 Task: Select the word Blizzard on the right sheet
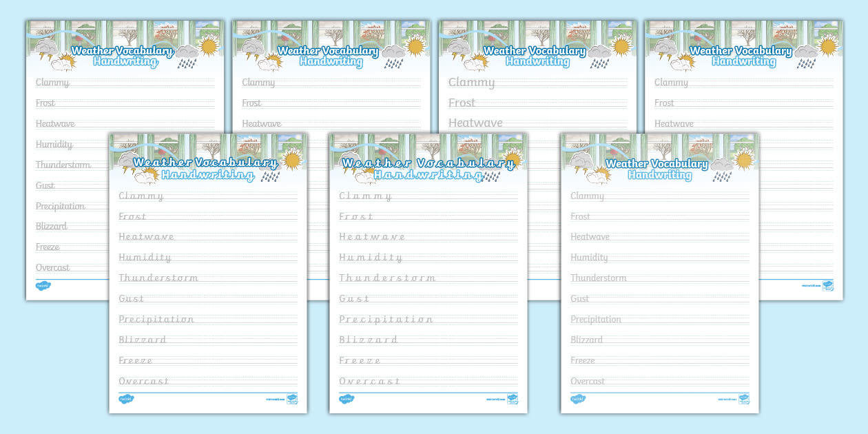point(587,339)
